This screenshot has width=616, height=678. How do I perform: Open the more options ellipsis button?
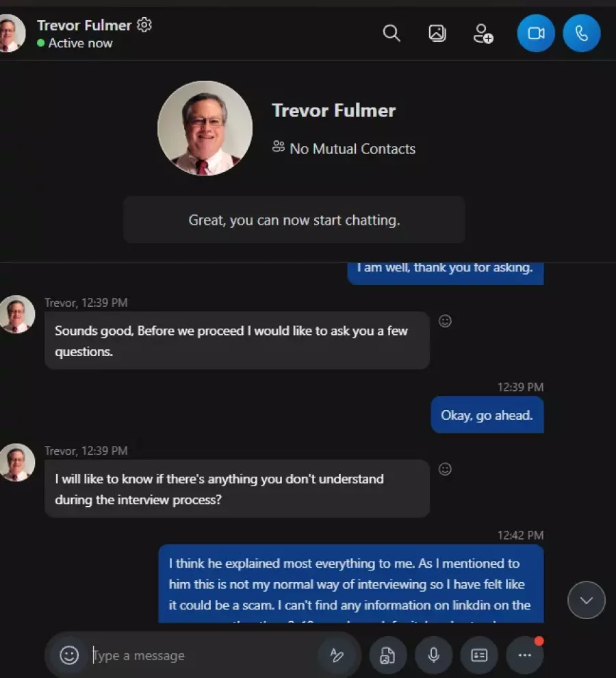[x=524, y=655]
